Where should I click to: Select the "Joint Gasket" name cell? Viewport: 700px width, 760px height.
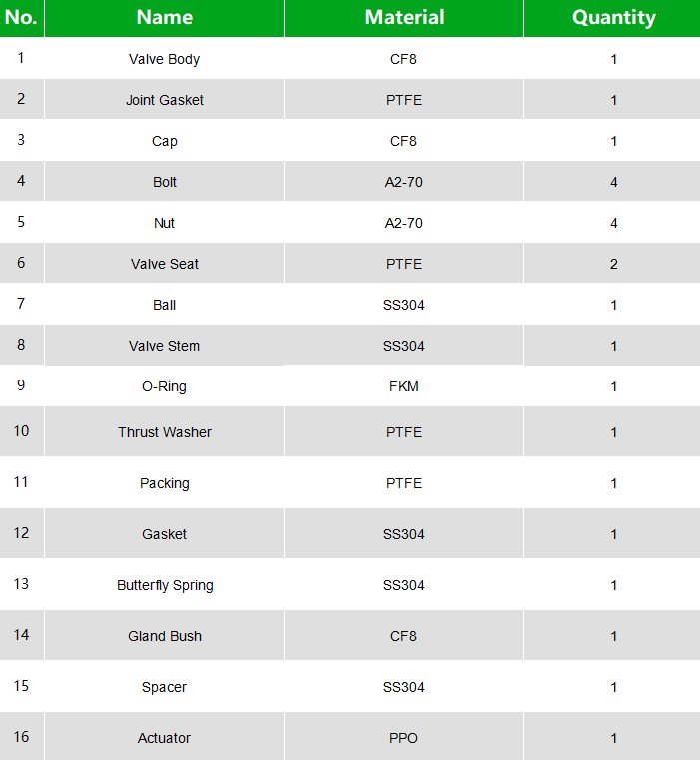coord(164,100)
